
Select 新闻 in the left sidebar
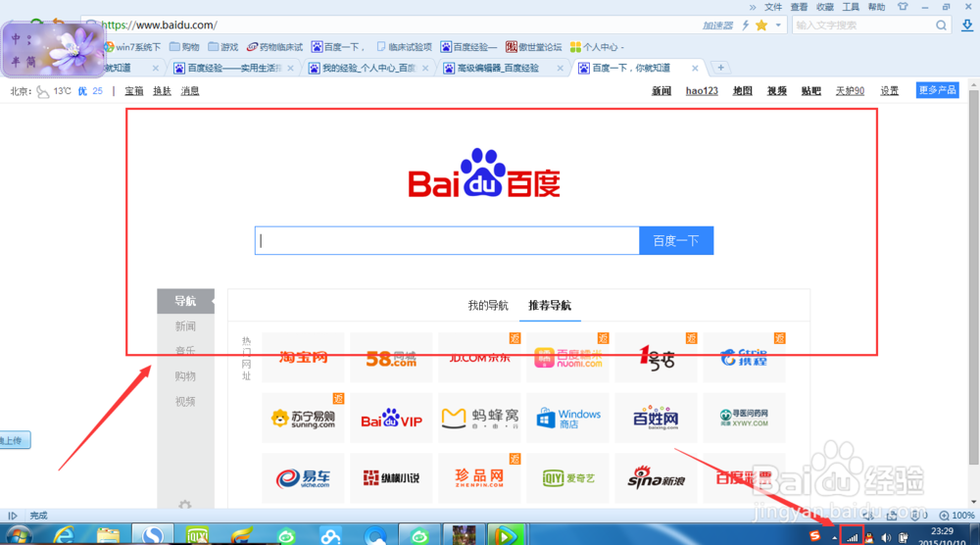(x=185, y=326)
